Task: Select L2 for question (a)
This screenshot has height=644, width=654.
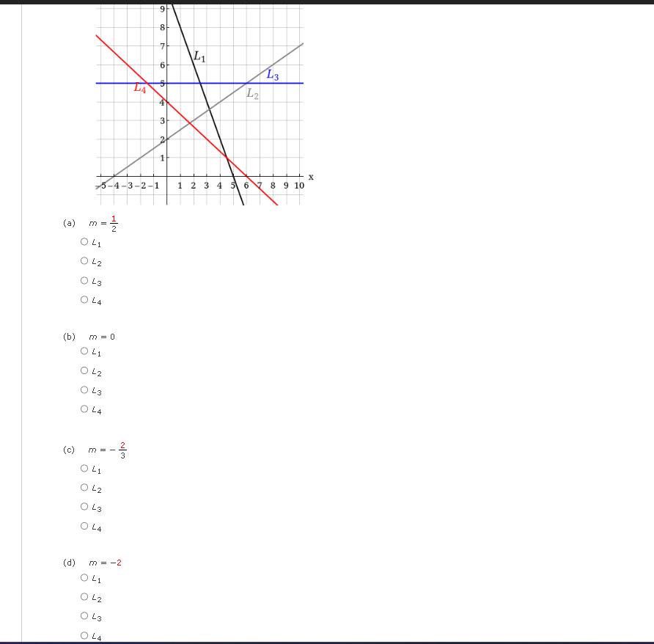Action: coord(85,261)
